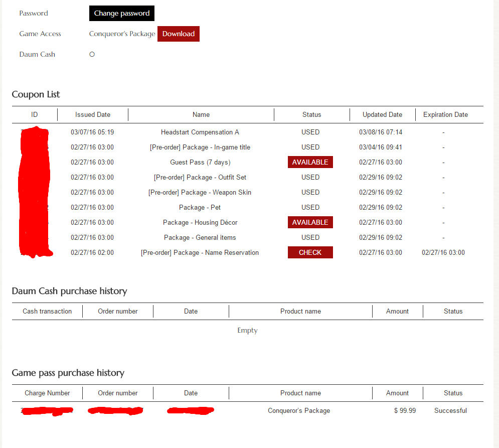
Task: Click the Successful status text
Action: (451, 411)
